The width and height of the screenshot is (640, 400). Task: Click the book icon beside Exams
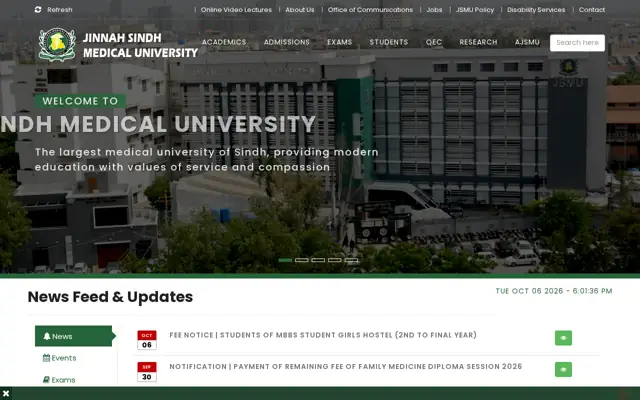click(46, 380)
